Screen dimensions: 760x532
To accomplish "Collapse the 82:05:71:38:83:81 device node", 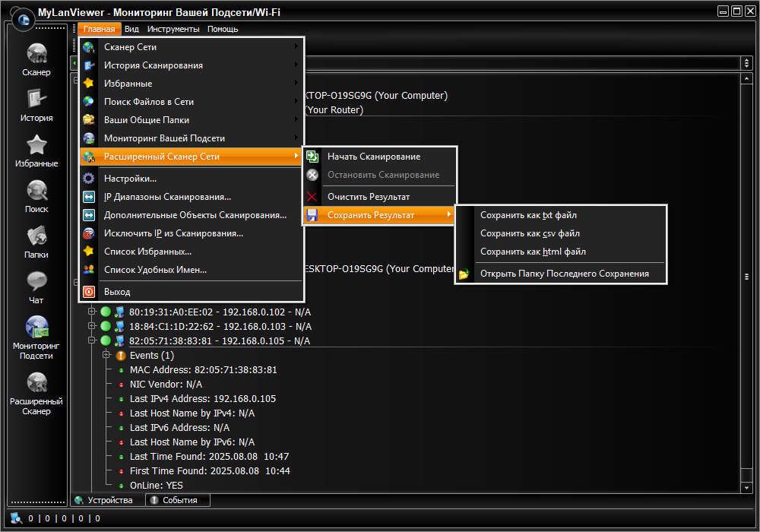I will pyautogui.click(x=92, y=340).
